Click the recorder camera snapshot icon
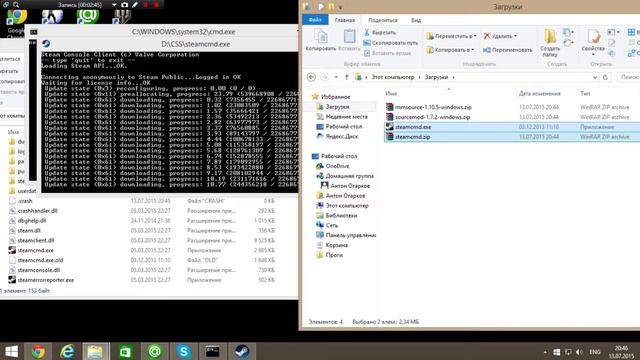Viewport: 640px width, 360px height. pos(124,5)
